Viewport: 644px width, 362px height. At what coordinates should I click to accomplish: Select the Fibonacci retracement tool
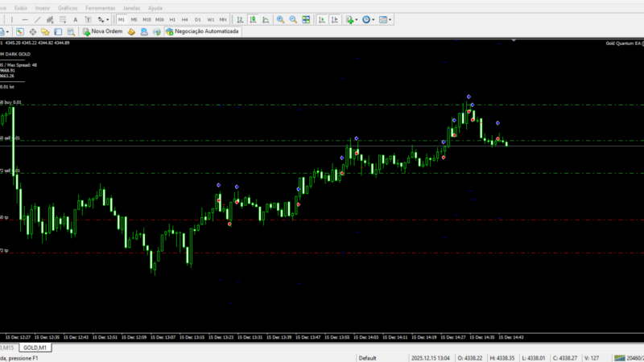(63, 19)
